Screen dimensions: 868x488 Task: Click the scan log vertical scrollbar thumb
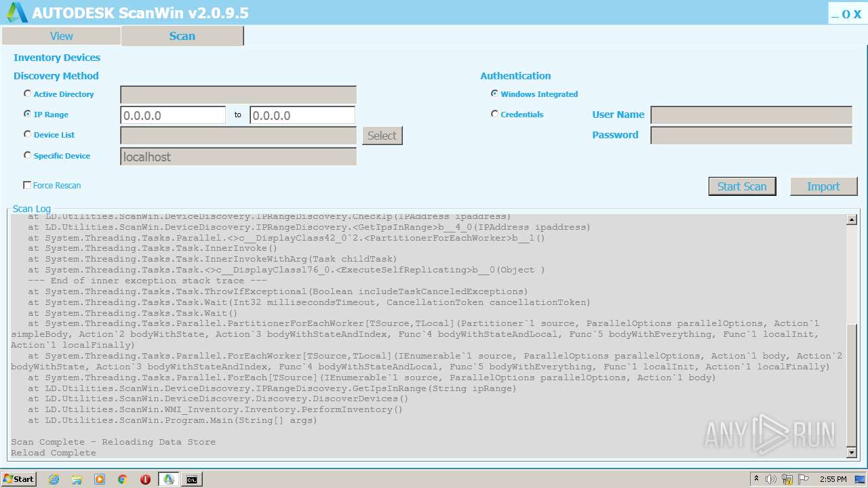tap(852, 385)
